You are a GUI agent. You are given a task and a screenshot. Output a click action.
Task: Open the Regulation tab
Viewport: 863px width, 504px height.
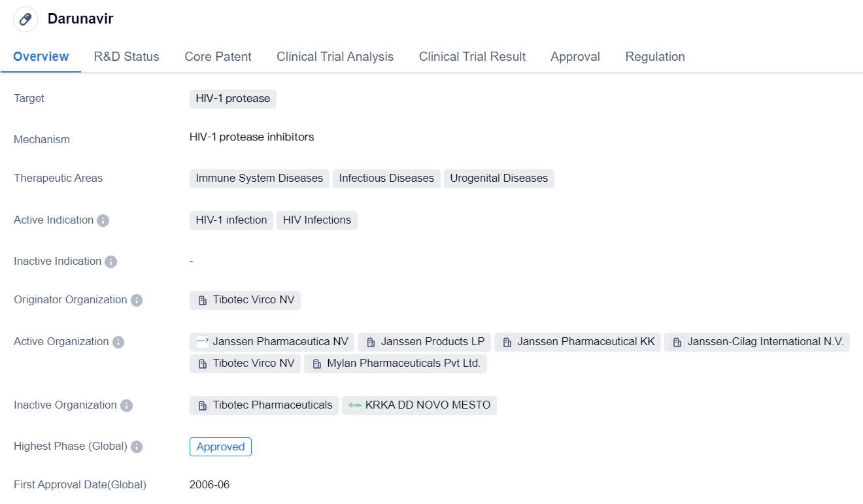point(654,57)
